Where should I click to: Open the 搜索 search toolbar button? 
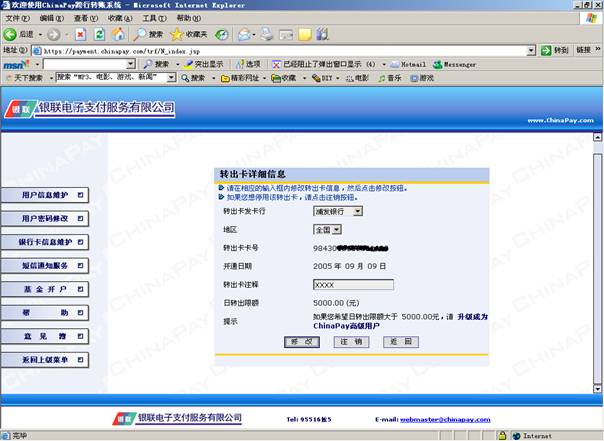click(148, 34)
